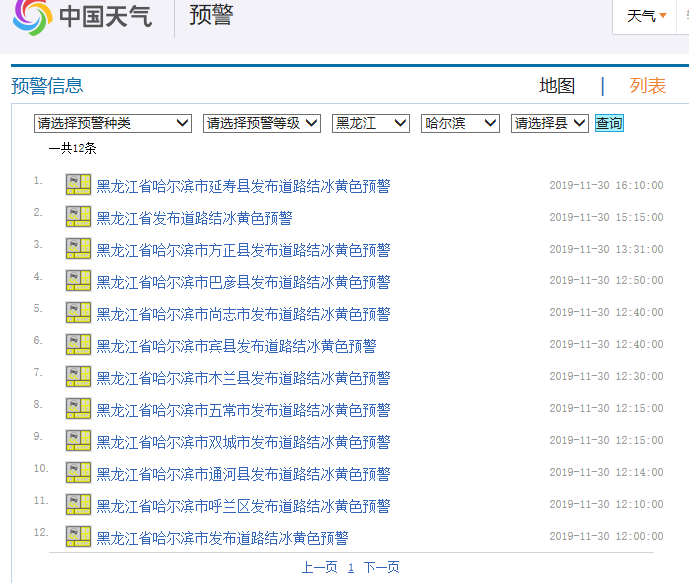
Task: Click timestamp 2019-11-30 12:10:00
Action: pos(606,504)
